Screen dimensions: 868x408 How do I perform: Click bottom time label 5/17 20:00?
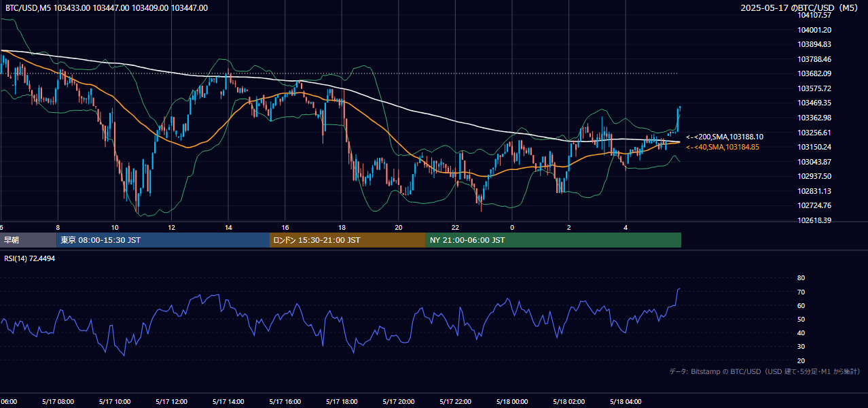pos(398,402)
